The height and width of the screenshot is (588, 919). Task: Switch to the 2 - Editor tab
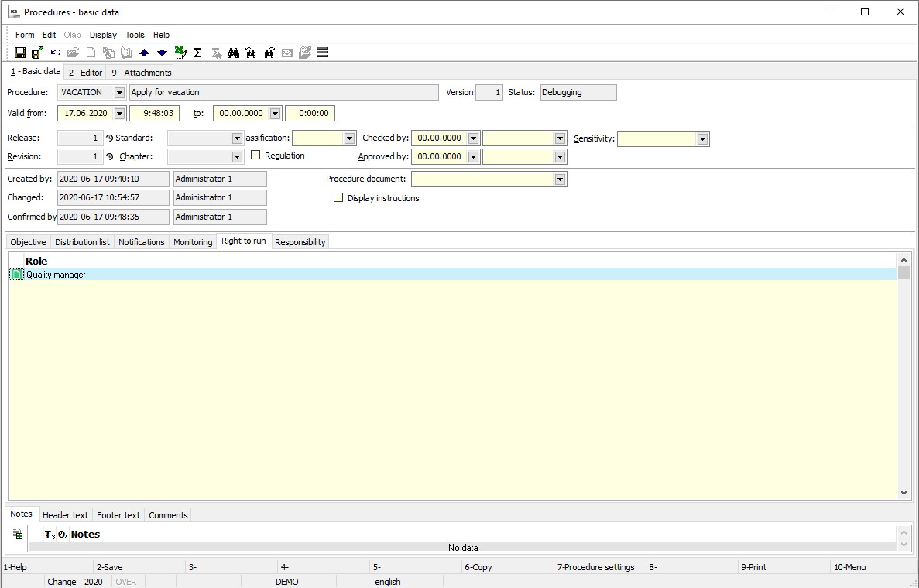pyautogui.click(x=85, y=73)
